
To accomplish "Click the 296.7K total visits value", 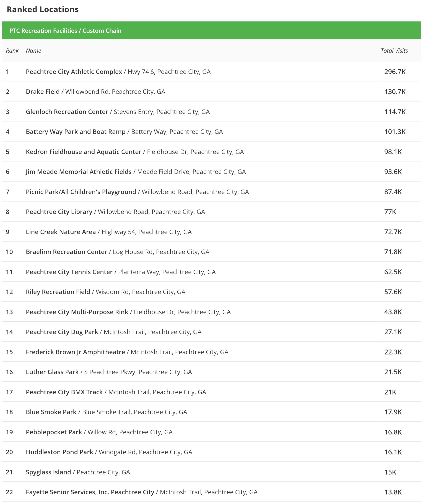I will pos(395,72).
